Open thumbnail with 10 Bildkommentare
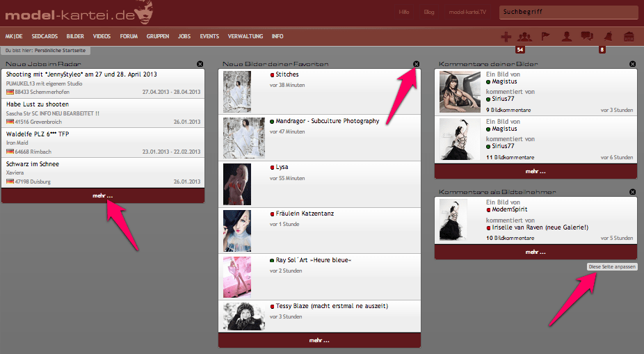Viewport: 644px width, 354px height. (453, 220)
